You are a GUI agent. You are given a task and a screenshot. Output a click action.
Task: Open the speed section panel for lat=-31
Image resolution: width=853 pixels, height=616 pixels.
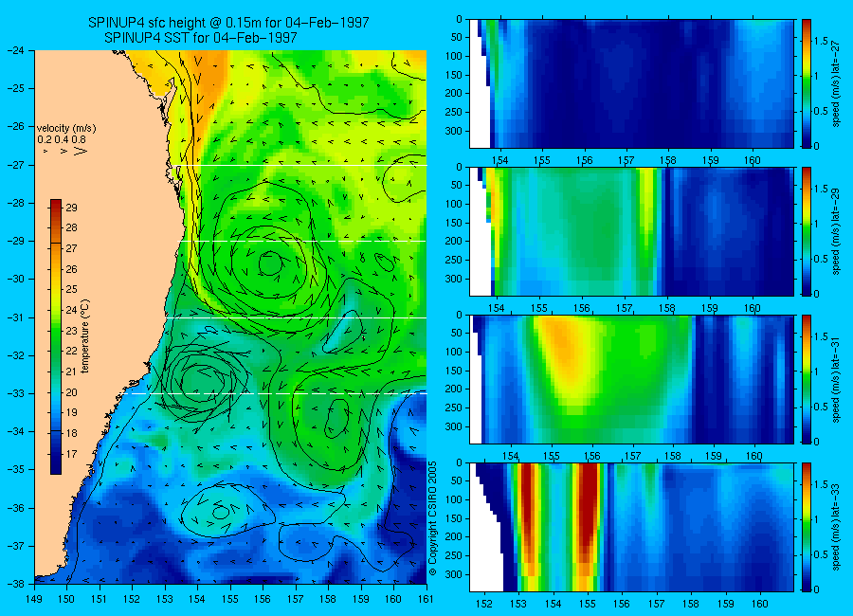pyautogui.click(x=631, y=379)
